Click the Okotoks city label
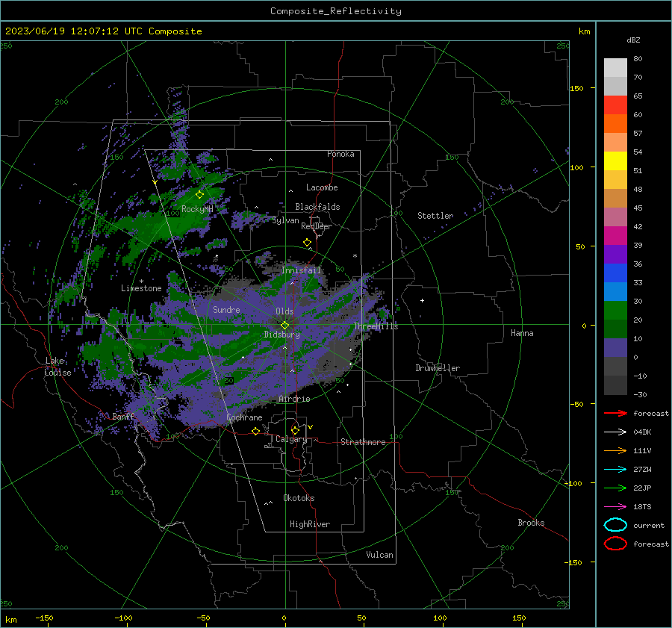672x628 pixels. point(299,498)
